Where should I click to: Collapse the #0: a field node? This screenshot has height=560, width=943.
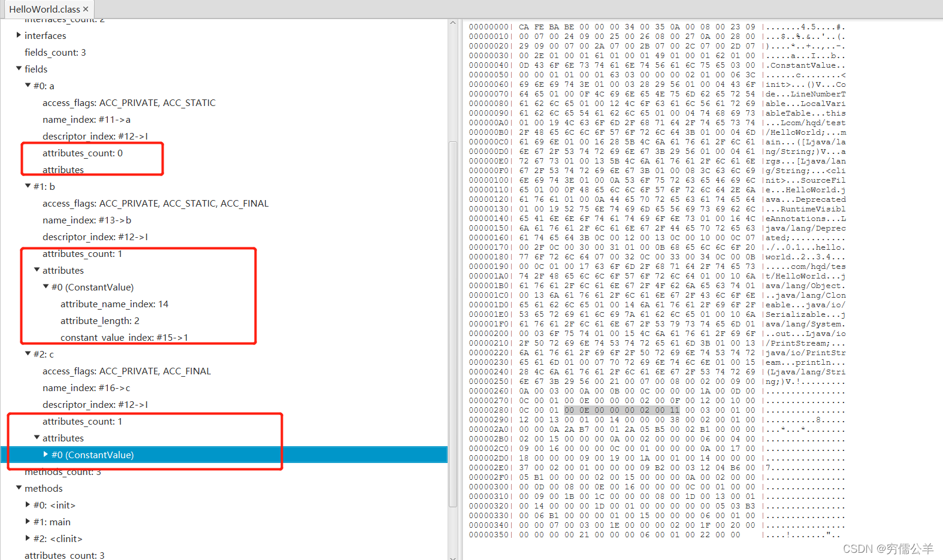tap(28, 86)
